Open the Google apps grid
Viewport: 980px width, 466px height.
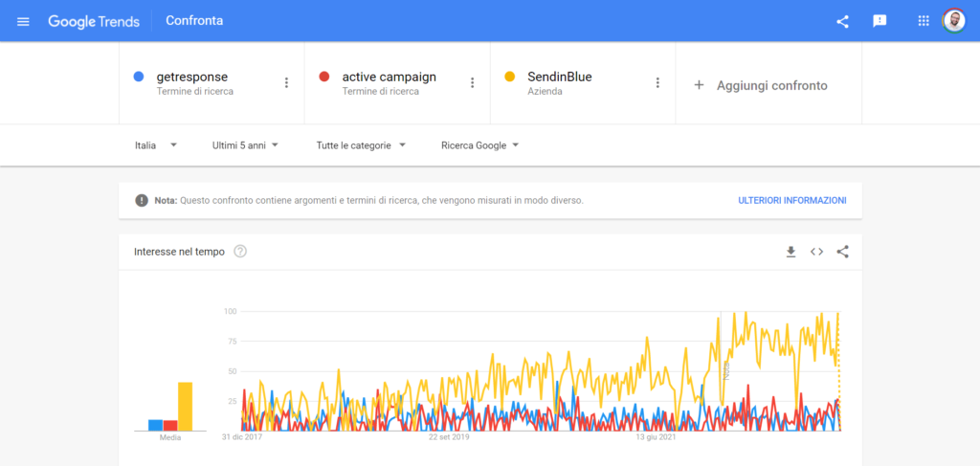pos(924,21)
